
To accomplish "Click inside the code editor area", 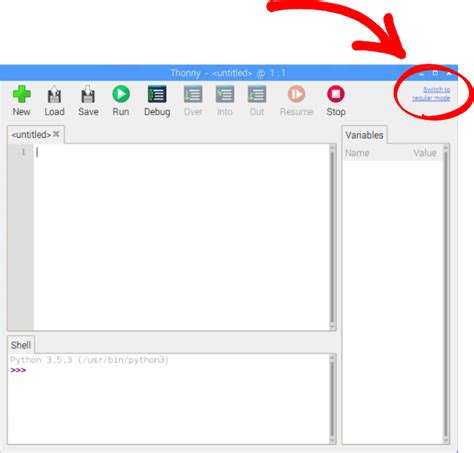I will pyautogui.click(x=182, y=237).
